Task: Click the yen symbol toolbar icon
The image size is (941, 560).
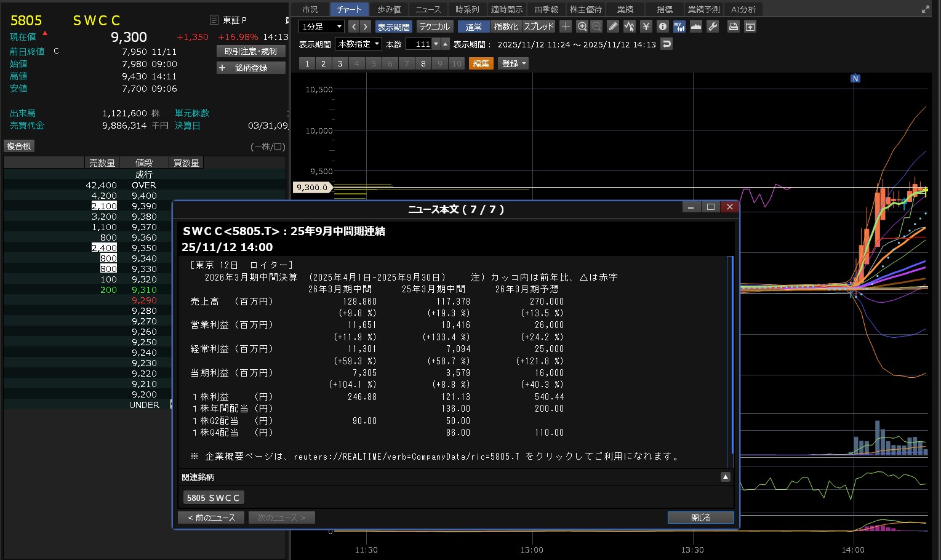Action: tap(646, 26)
